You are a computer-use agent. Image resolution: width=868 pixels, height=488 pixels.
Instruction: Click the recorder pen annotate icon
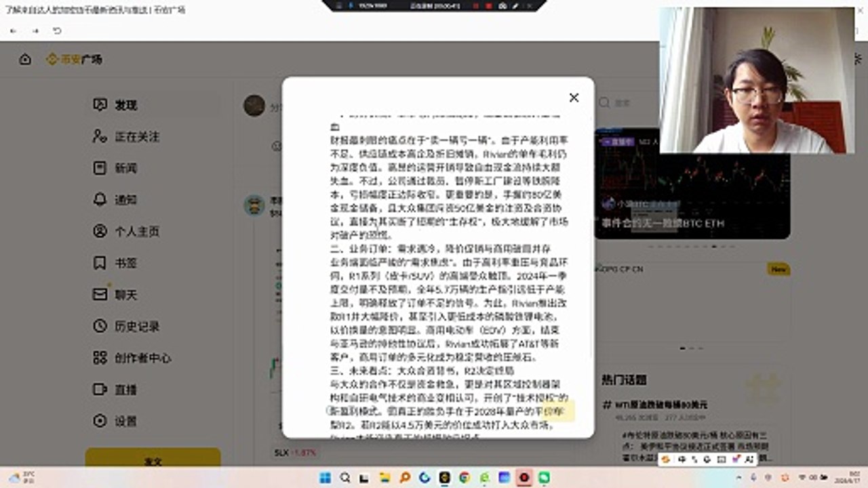(x=516, y=5)
